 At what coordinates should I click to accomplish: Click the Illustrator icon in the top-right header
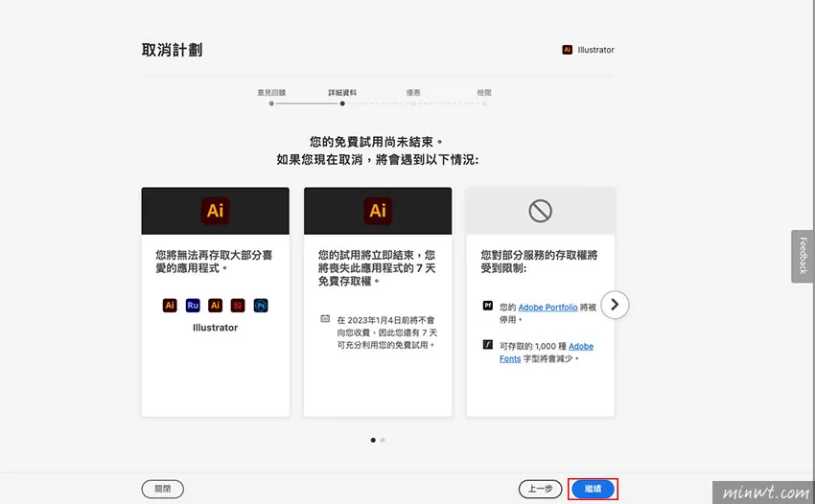click(568, 50)
